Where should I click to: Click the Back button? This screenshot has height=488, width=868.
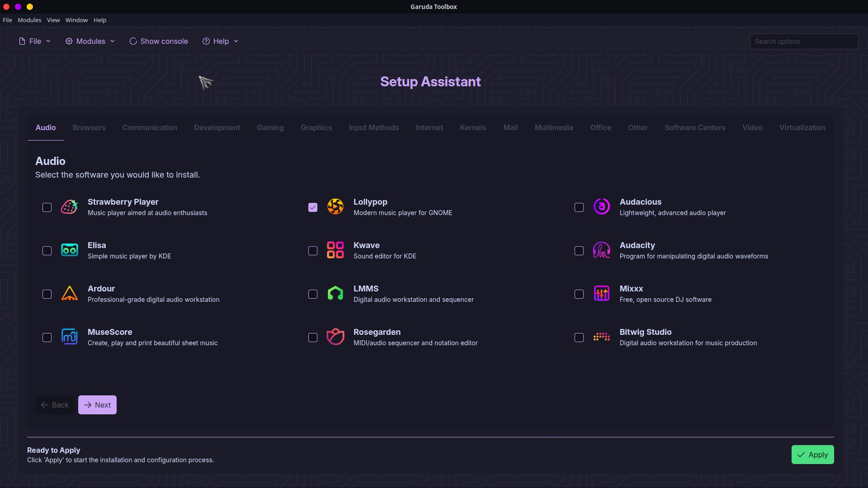pyautogui.click(x=55, y=405)
